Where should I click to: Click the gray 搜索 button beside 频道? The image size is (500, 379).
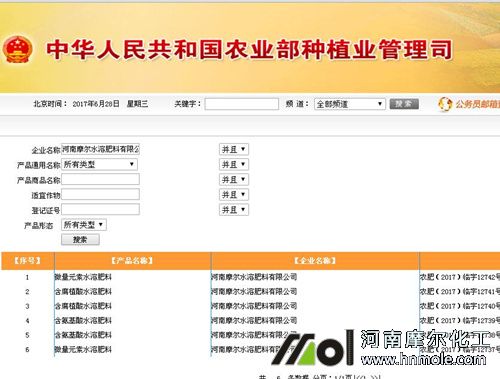pos(404,104)
